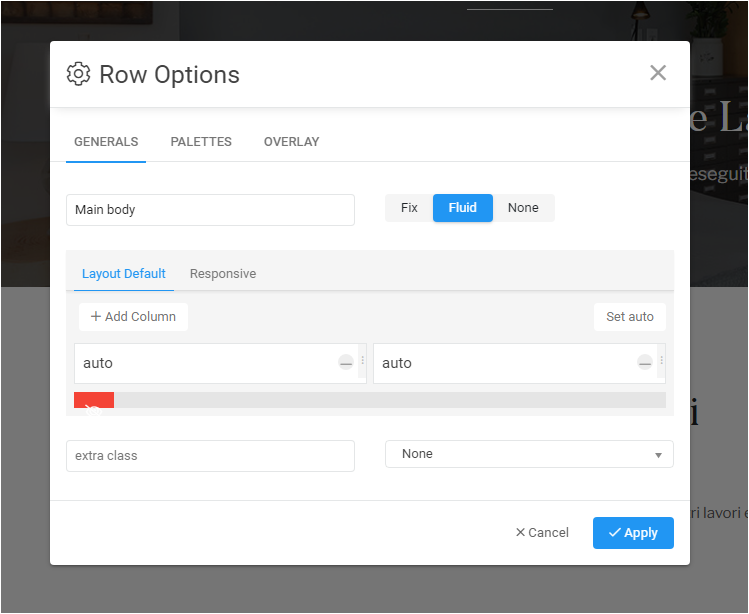Select the Fix width option
The image size is (749, 614).
[x=409, y=208]
